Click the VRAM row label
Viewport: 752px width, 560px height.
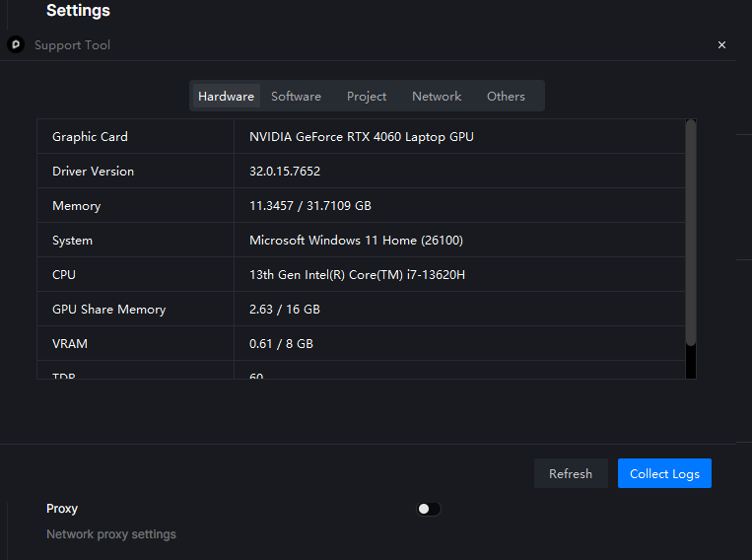(x=70, y=344)
